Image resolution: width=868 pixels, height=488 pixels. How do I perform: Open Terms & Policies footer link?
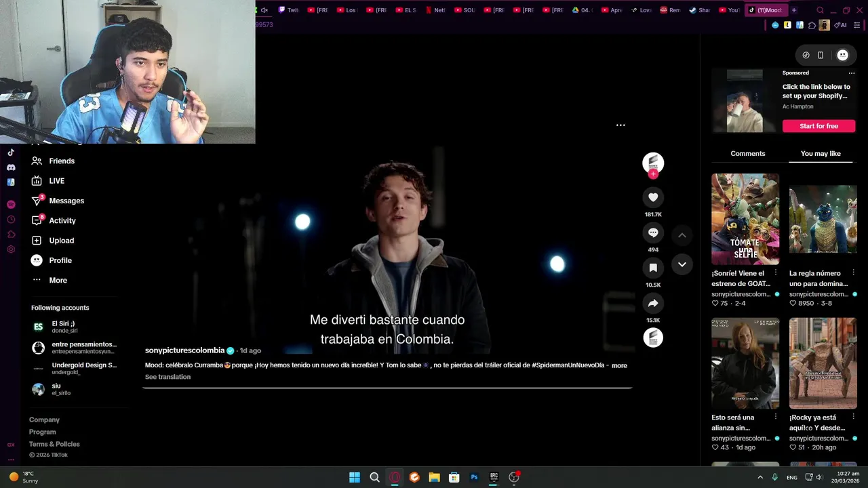(x=54, y=444)
